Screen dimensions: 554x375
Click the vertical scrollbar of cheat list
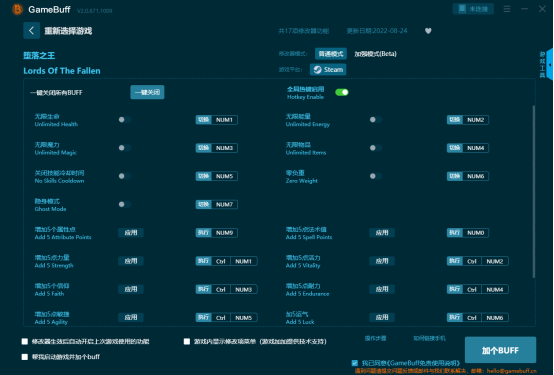[x=534, y=191]
